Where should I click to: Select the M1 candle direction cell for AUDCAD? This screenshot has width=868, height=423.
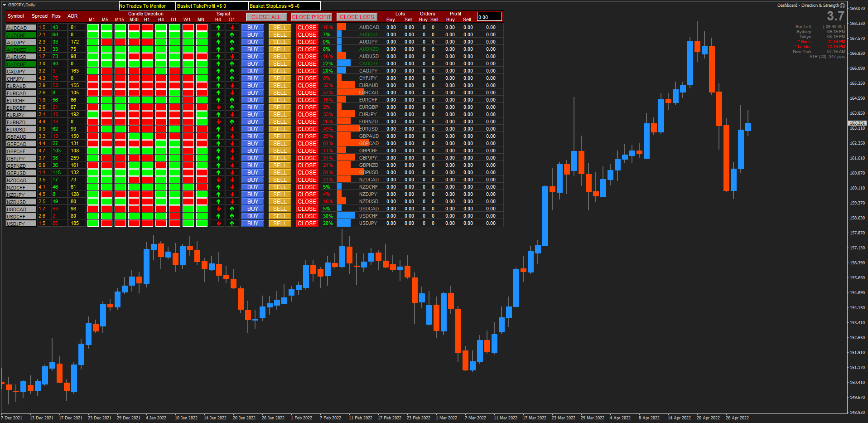[x=93, y=28]
